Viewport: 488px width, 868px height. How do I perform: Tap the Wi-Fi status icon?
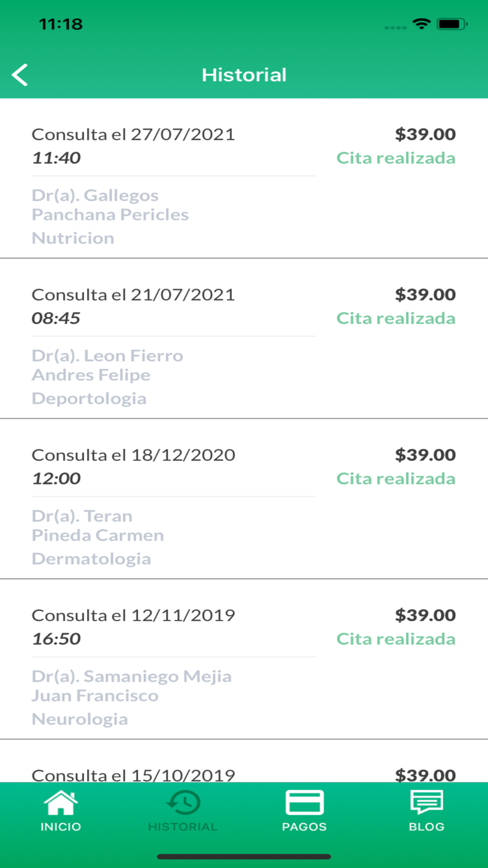click(421, 24)
